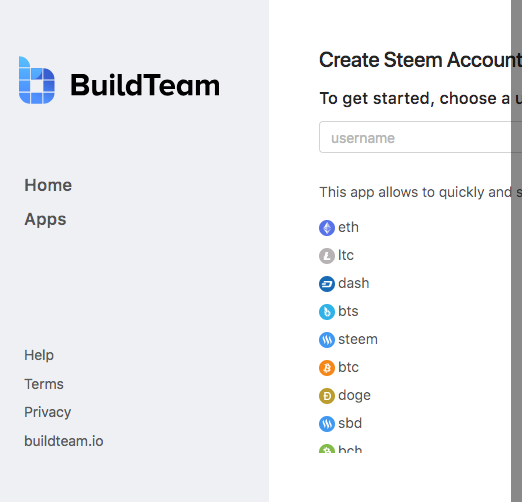Click the dash payment option label
This screenshot has width=522, height=502.
[x=354, y=283]
